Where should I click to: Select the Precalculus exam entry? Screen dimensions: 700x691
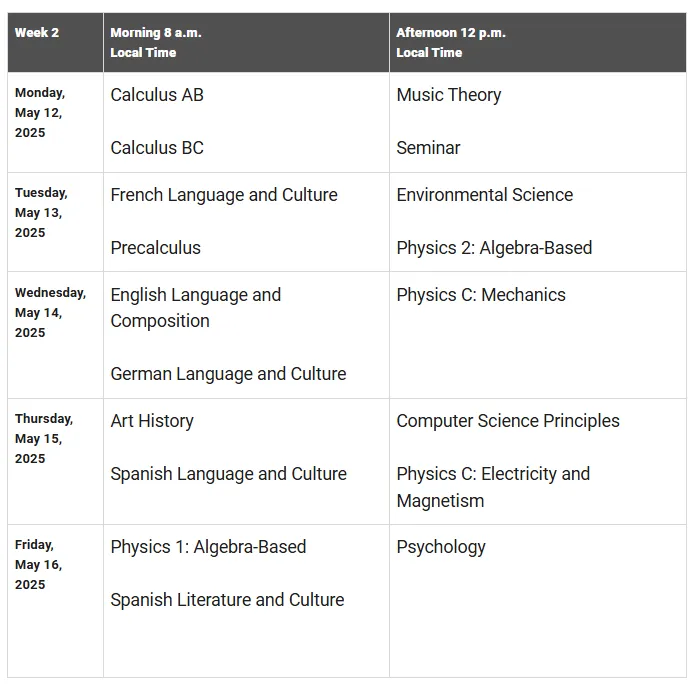click(x=155, y=248)
